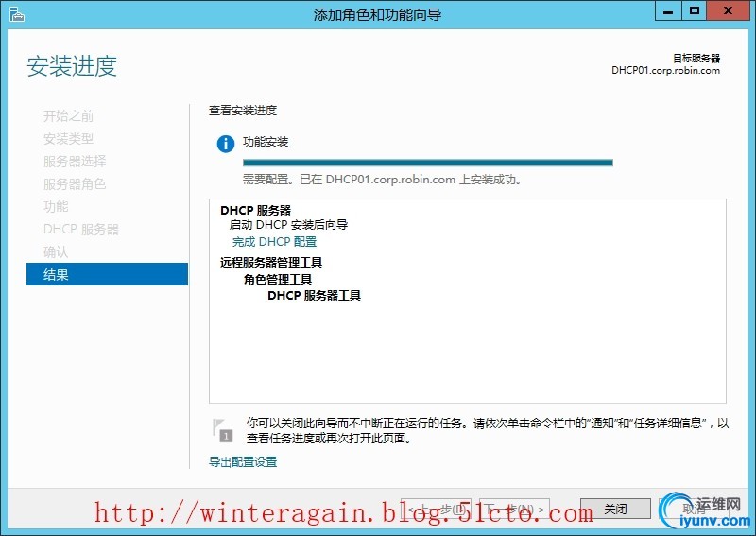Select the 服务器角色 step in the sidebar

[75, 183]
